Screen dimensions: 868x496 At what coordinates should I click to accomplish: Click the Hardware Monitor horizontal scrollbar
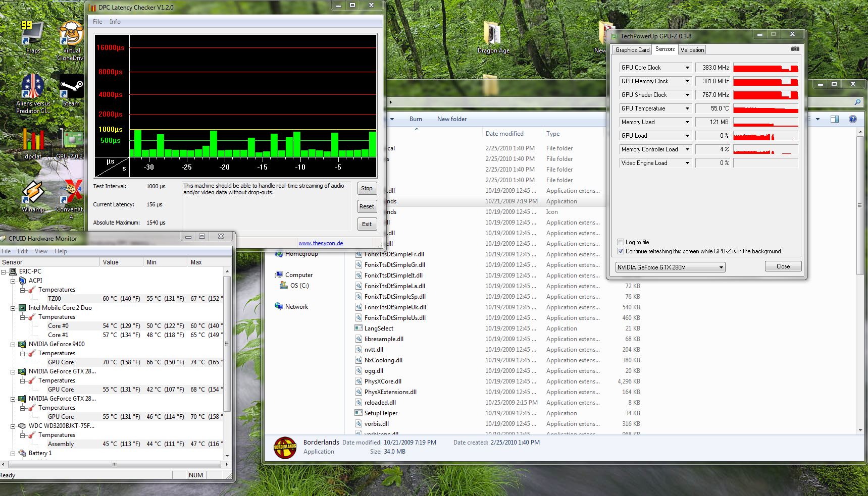click(114, 464)
